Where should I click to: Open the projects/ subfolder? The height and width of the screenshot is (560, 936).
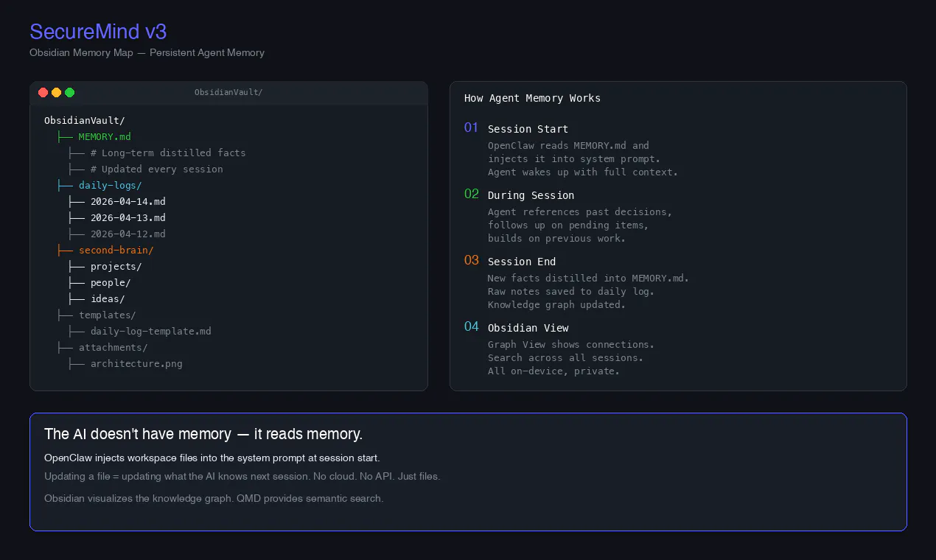116,266
